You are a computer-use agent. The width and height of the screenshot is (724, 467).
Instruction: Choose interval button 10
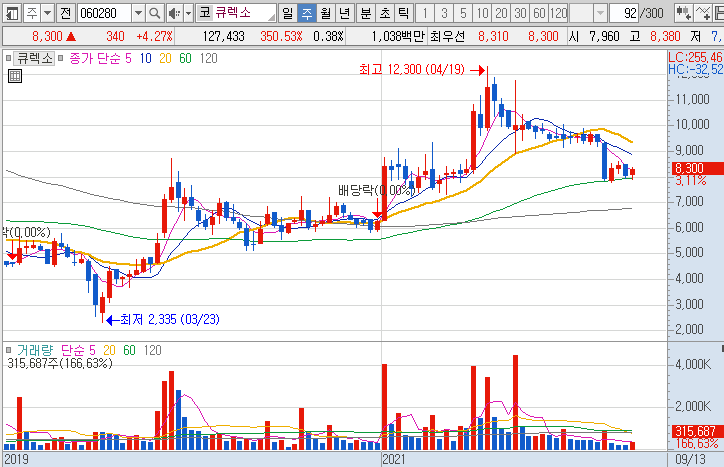coord(482,13)
